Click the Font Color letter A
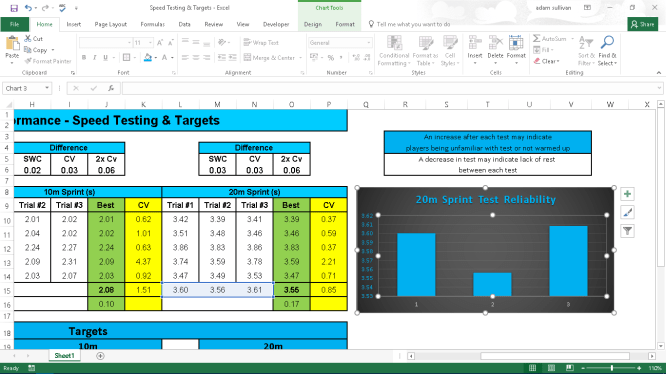This screenshot has height=374, width=666. point(165,58)
